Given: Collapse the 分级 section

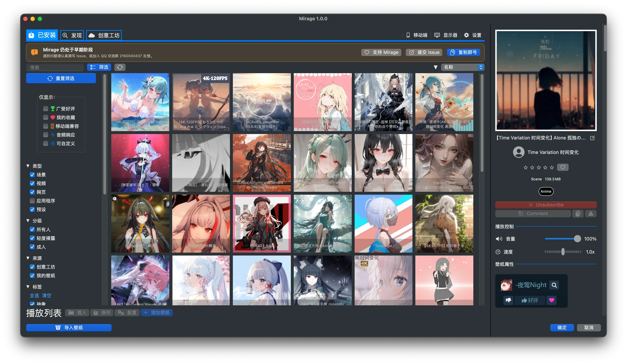Looking at the screenshot, I should pyautogui.click(x=28, y=220).
